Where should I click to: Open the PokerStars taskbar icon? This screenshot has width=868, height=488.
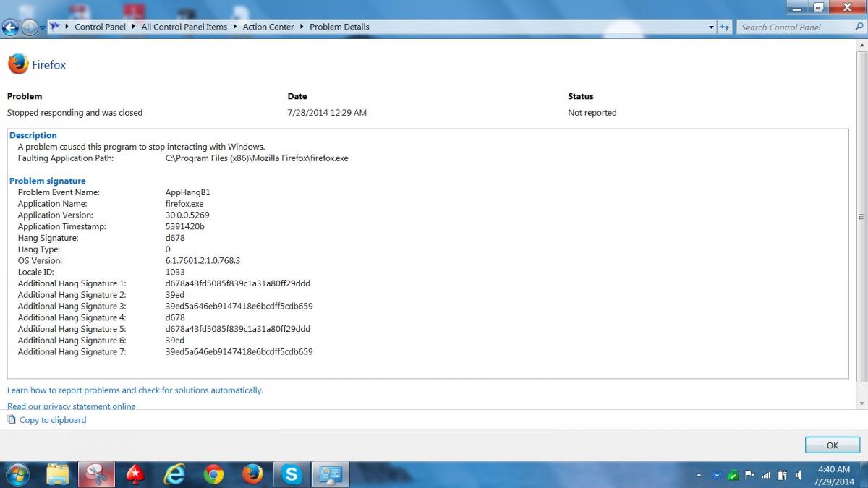135,474
